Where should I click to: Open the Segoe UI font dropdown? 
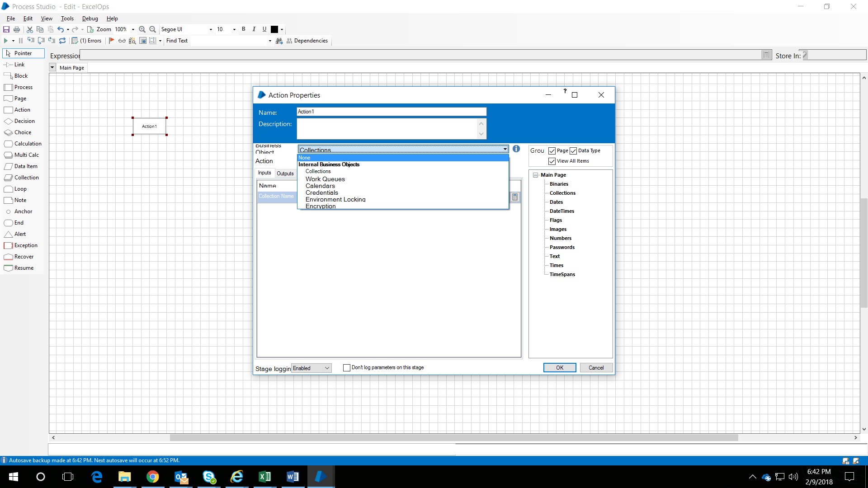point(211,29)
